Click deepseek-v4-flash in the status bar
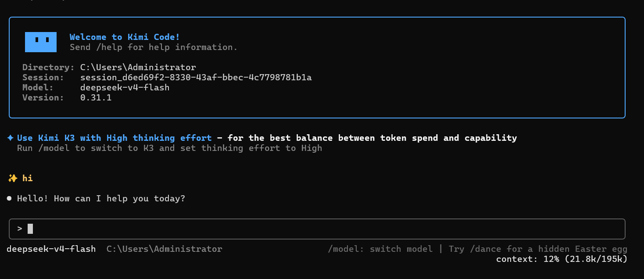Image resolution: width=644 pixels, height=279 pixels. (x=51, y=249)
